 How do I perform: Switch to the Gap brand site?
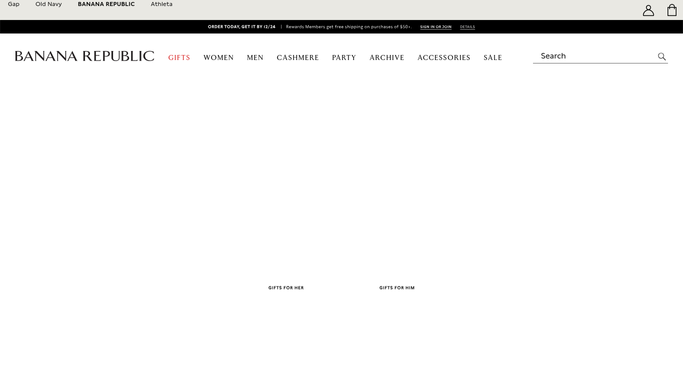pos(14,4)
